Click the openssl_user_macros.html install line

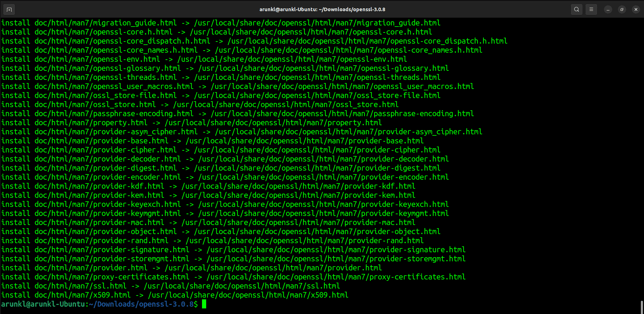coord(238,87)
